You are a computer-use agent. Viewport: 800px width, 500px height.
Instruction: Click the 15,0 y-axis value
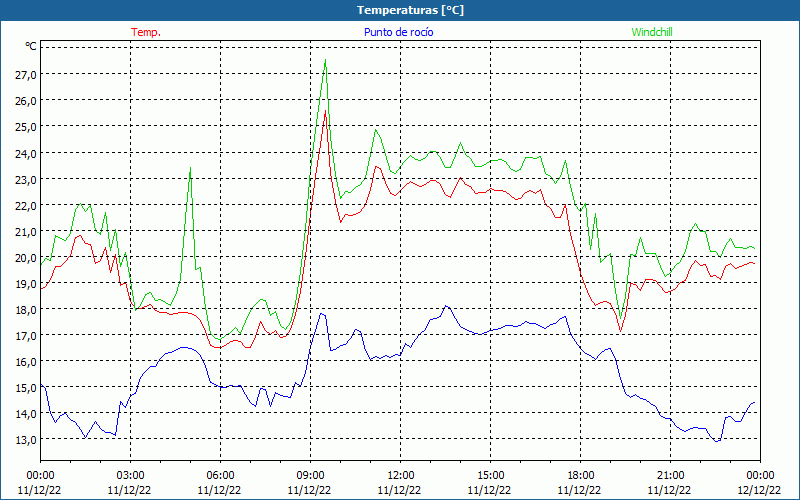(x=26, y=388)
